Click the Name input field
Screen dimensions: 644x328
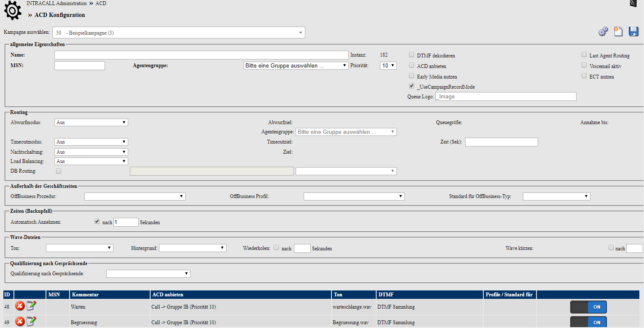(x=202, y=55)
